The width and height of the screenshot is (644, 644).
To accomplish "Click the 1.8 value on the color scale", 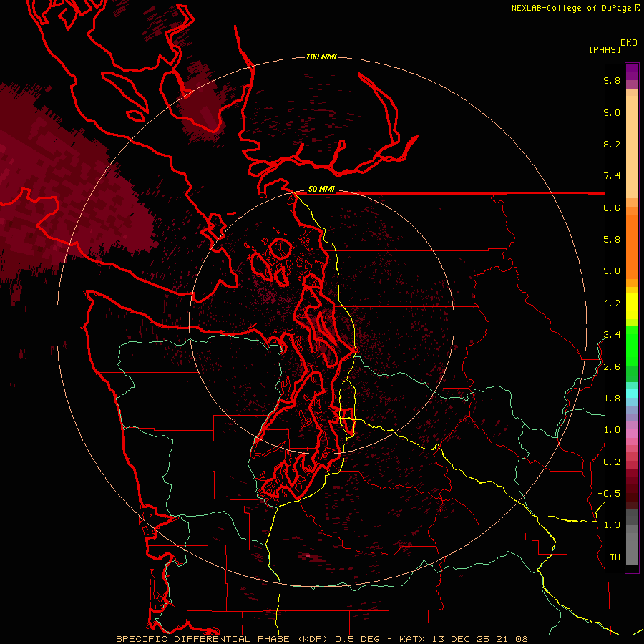I will (x=612, y=399).
